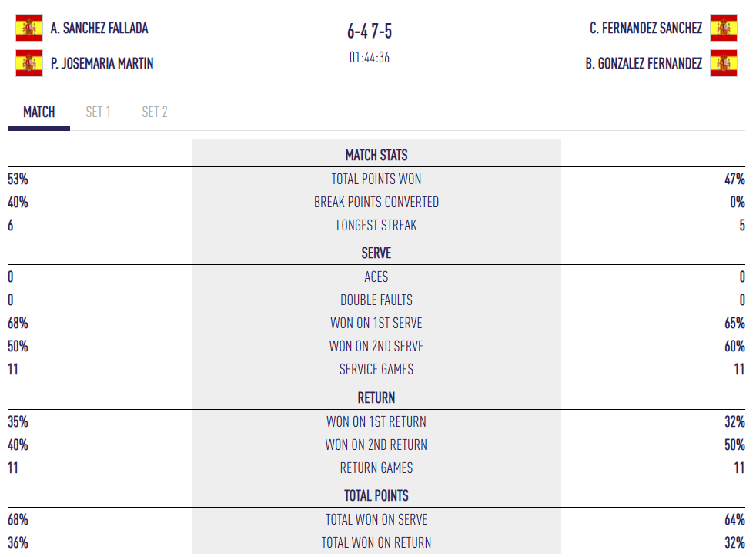Select the MATCH tab
The image size is (756, 557).
pyautogui.click(x=38, y=112)
